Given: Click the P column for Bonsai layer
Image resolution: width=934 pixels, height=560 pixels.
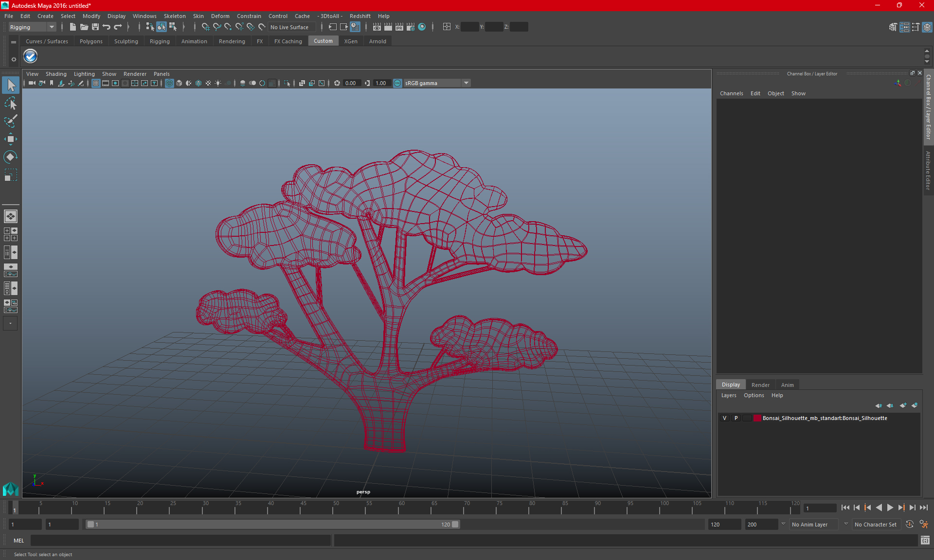Looking at the screenshot, I should pos(735,418).
